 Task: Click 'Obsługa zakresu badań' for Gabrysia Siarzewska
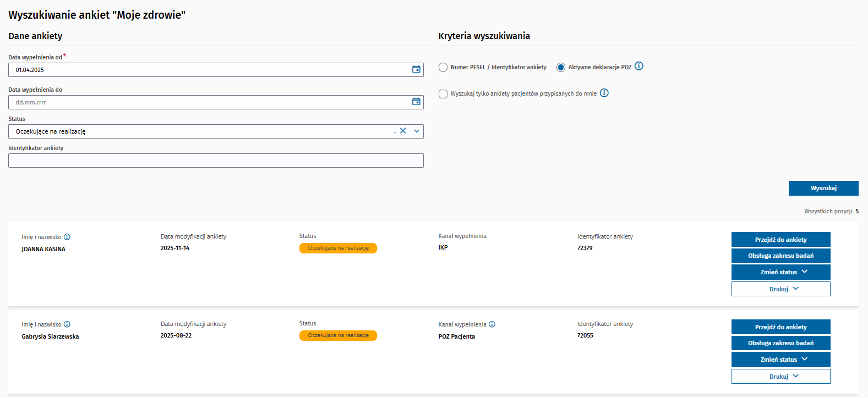coord(780,343)
